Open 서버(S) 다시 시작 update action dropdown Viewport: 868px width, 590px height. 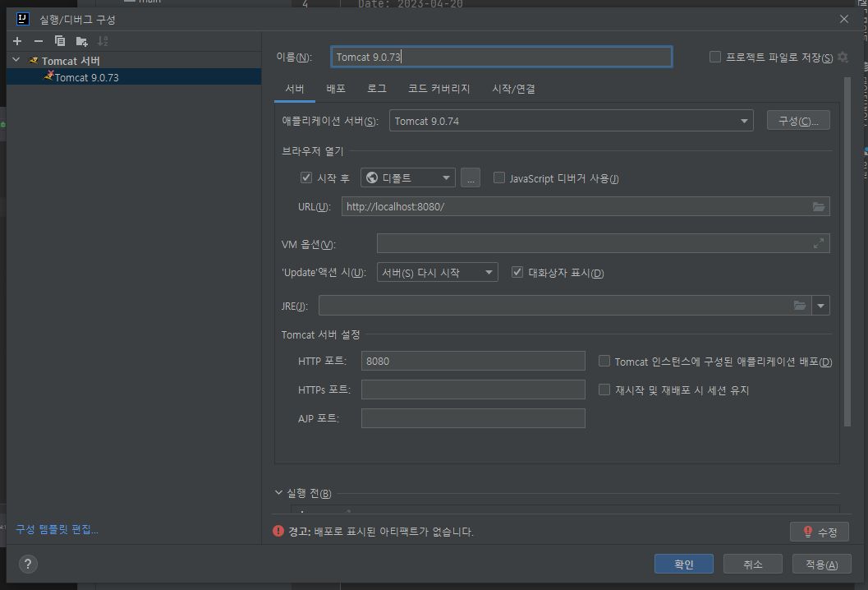point(438,272)
